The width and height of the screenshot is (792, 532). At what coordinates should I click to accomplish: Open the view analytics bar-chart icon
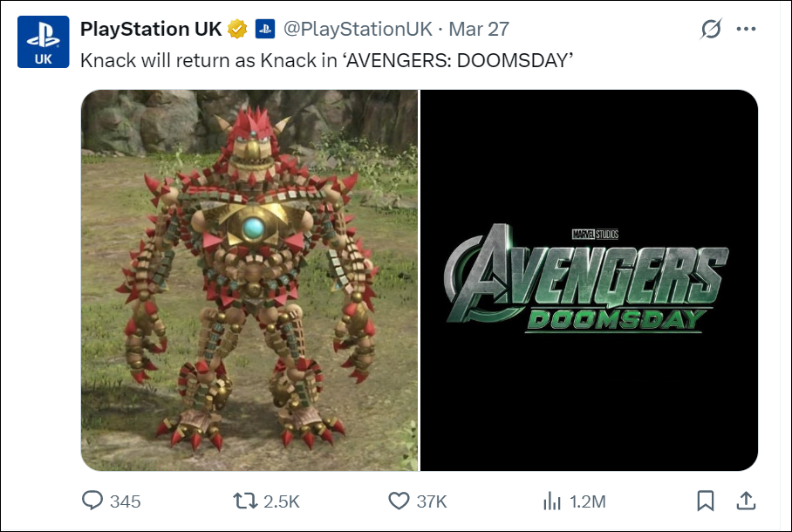coord(551,501)
